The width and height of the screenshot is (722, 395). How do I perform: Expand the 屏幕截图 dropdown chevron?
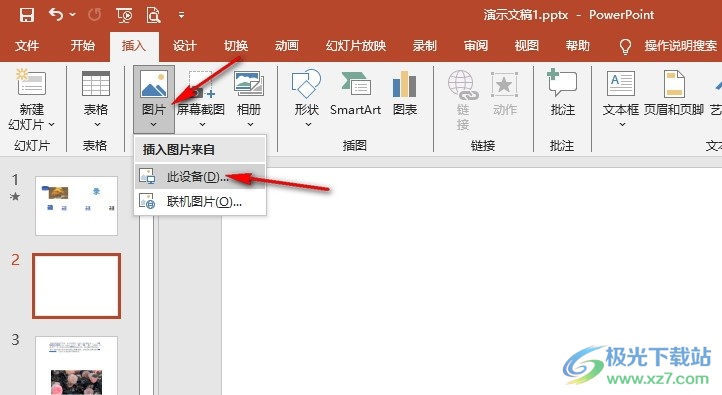(202, 124)
